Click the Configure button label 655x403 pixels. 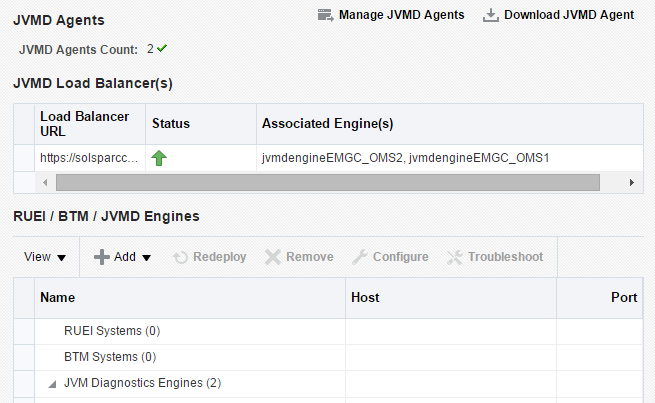401,257
